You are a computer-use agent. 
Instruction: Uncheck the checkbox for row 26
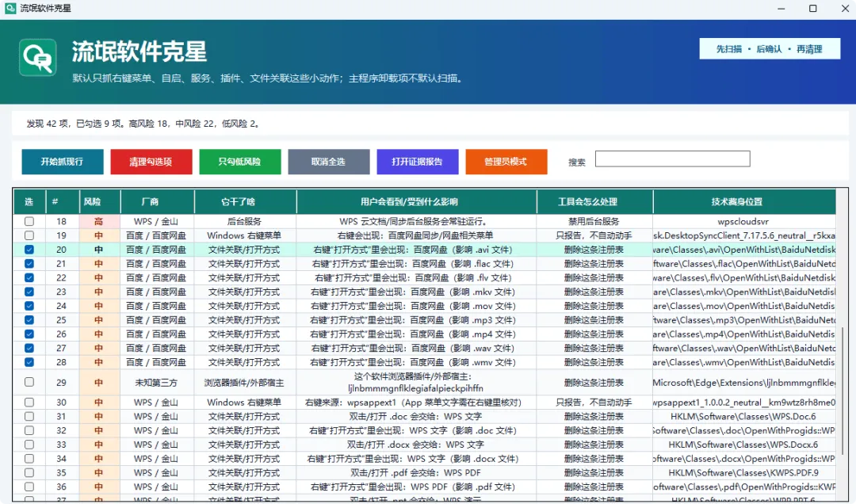click(x=29, y=334)
